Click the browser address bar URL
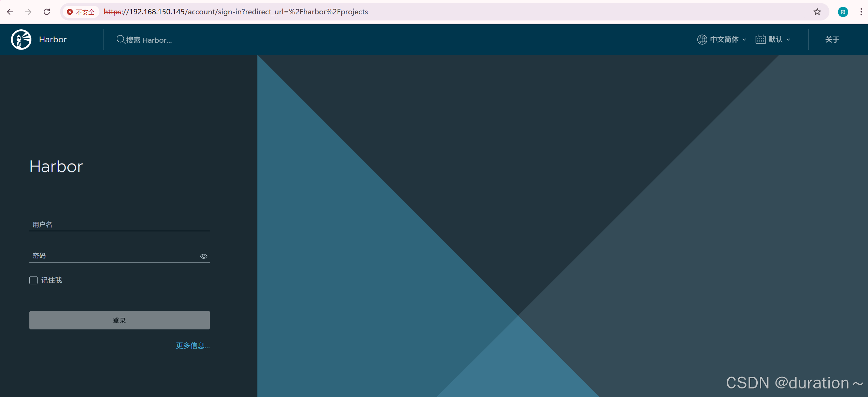Image resolution: width=868 pixels, height=397 pixels. [236, 12]
